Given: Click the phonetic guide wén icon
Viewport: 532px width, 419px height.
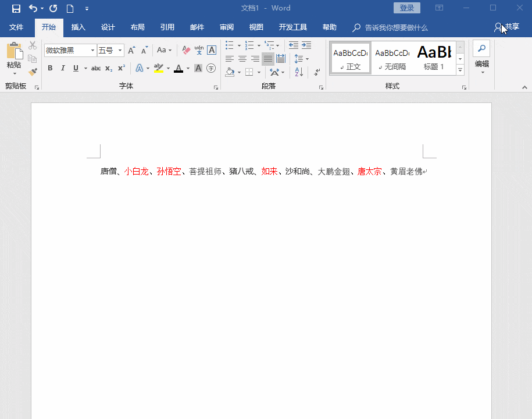Looking at the screenshot, I should [x=199, y=50].
